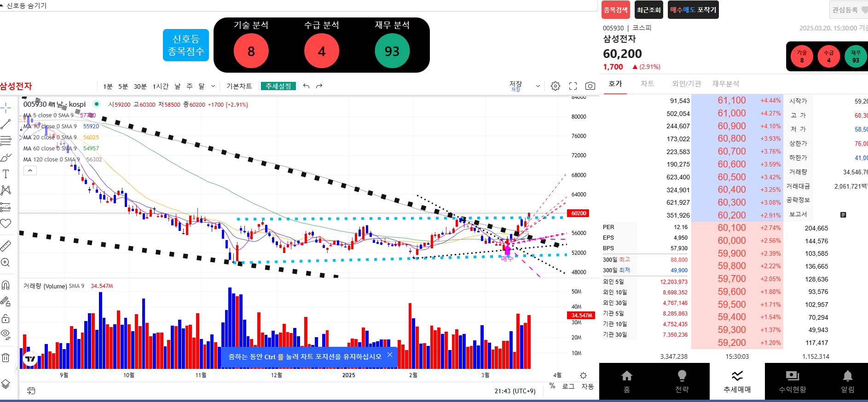Viewport: 868px width, 402px height.
Task: Select the crosshair cursor tool
Action: click(6, 108)
